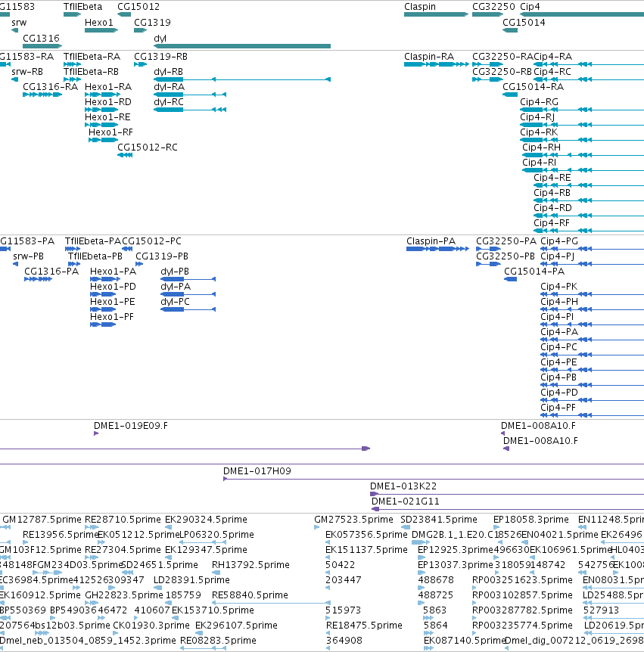Click the DME1-021G11 BAC label
The image size is (644, 652).
pyautogui.click(x=406, y=501)
